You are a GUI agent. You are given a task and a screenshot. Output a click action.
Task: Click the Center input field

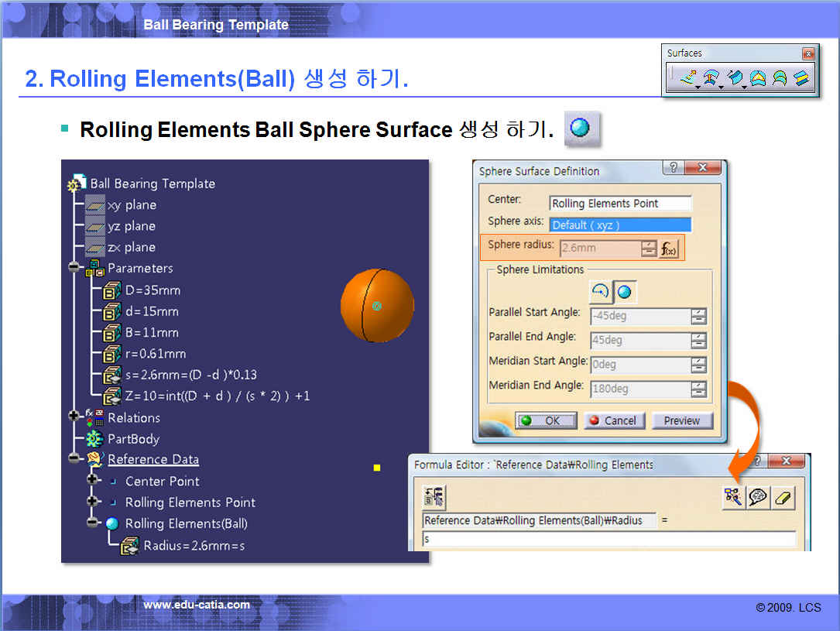(620, 204)
